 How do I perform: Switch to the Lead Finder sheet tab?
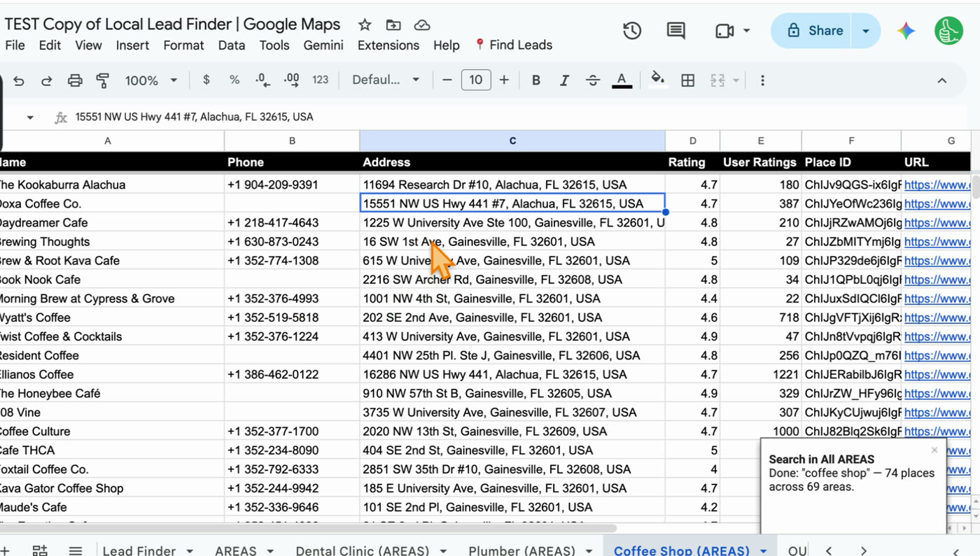coord(139,550)
